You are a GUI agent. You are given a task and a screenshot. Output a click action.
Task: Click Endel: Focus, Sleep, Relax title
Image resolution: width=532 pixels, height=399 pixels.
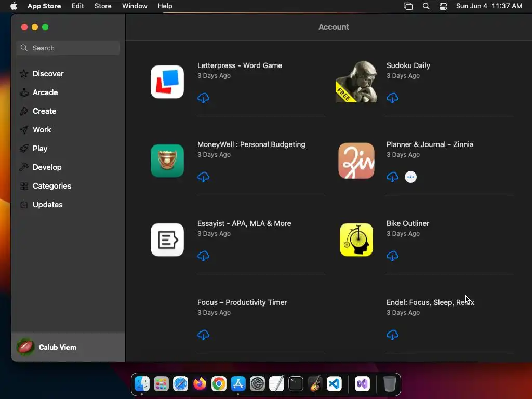(430, 302)
